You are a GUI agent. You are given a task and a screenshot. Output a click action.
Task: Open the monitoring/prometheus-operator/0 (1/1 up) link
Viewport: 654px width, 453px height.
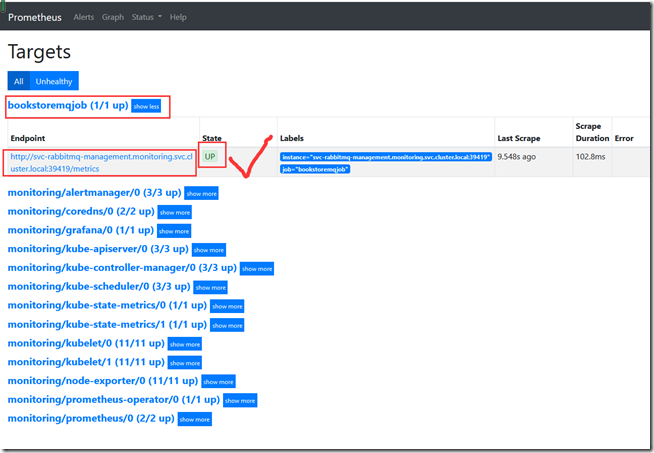(114, 400)
